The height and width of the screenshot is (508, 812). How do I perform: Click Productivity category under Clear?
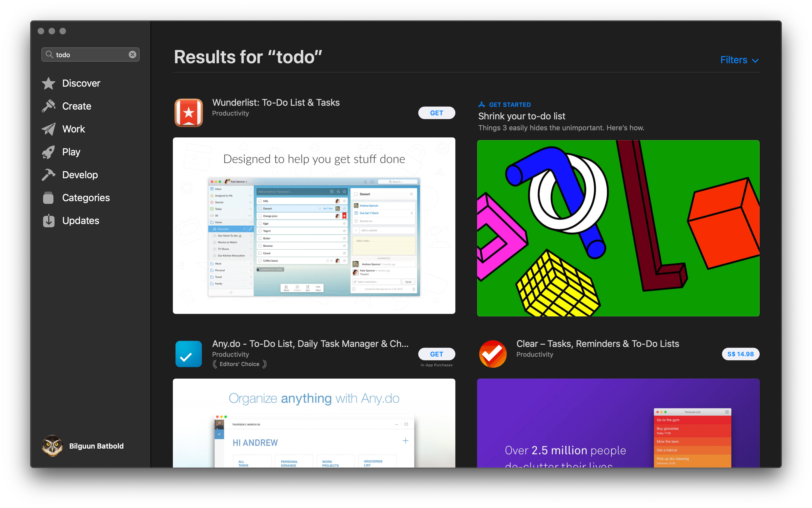coord(535,355)
